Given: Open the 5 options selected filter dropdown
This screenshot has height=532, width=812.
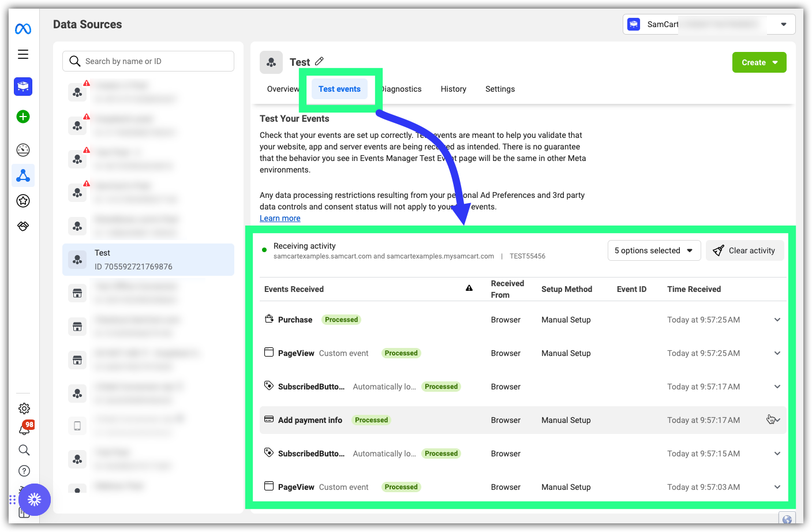Looking at the screenshot, I should (654, 250).
